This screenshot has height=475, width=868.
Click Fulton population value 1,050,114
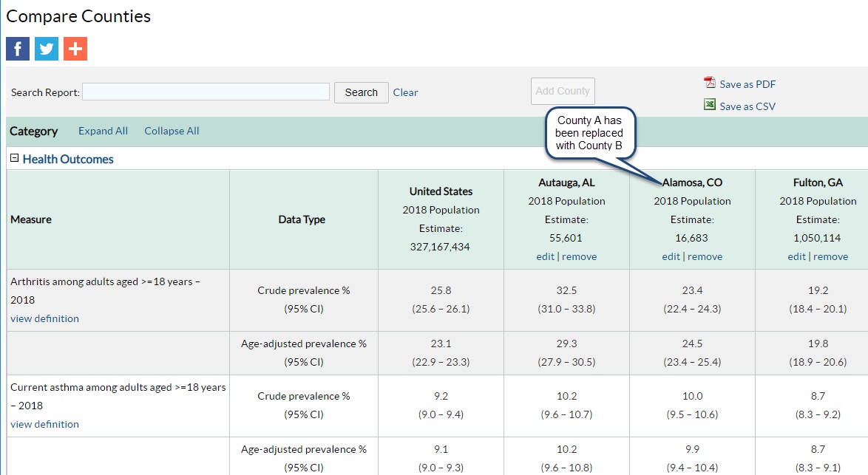tap(817, 239)
